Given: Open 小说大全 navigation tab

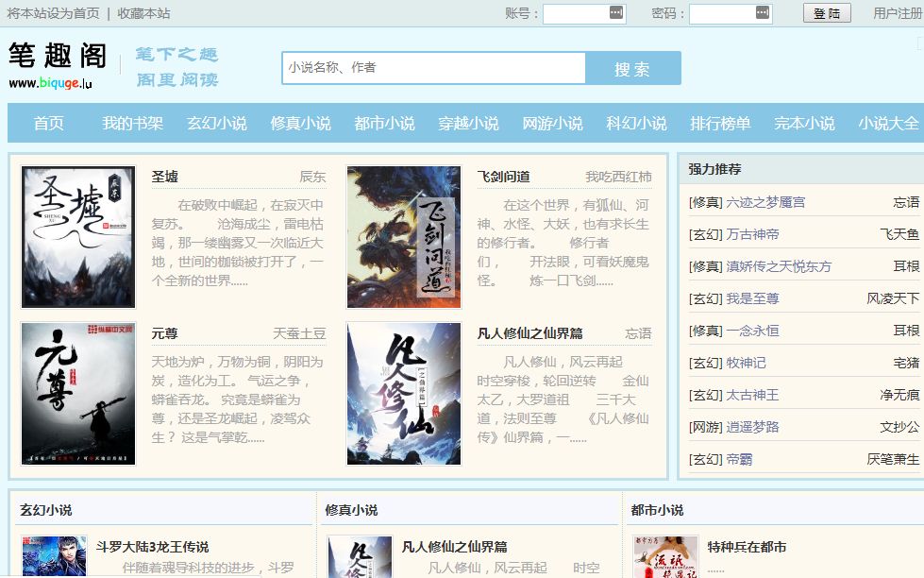Looking at the screenshot, I should (888, 124).
